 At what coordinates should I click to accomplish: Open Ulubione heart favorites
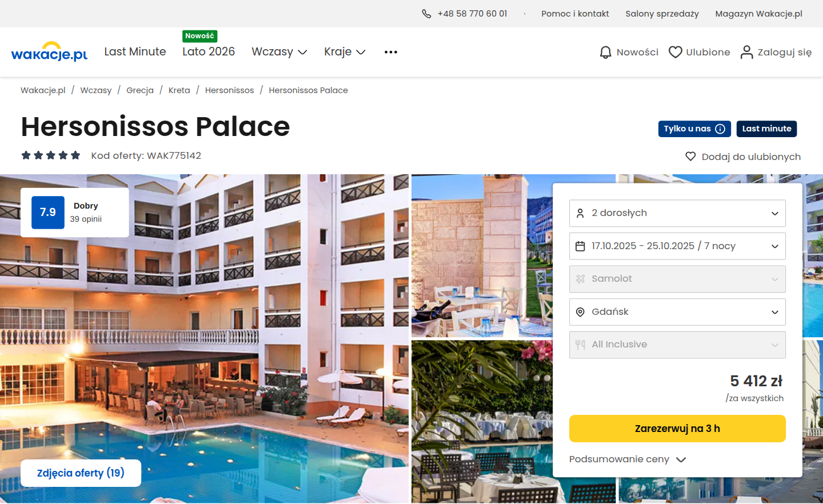[x=675, y=52]
